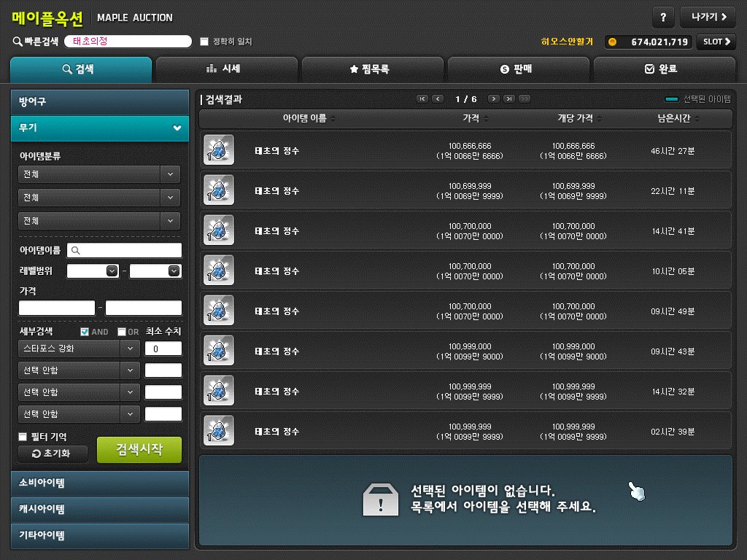Viewport: 747px width, 560px height.
Task: Click the 나가기 exit button
Action: point(708,17)
